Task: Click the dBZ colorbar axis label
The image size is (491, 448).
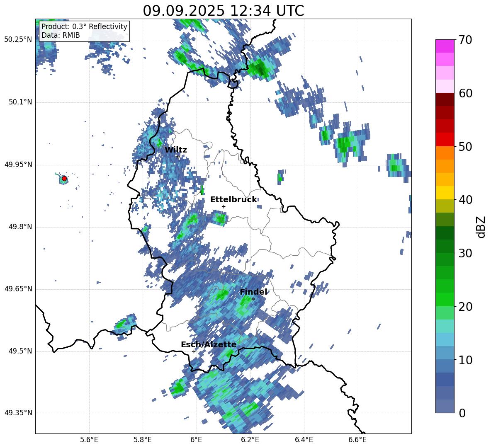Action: coord(481,227)
